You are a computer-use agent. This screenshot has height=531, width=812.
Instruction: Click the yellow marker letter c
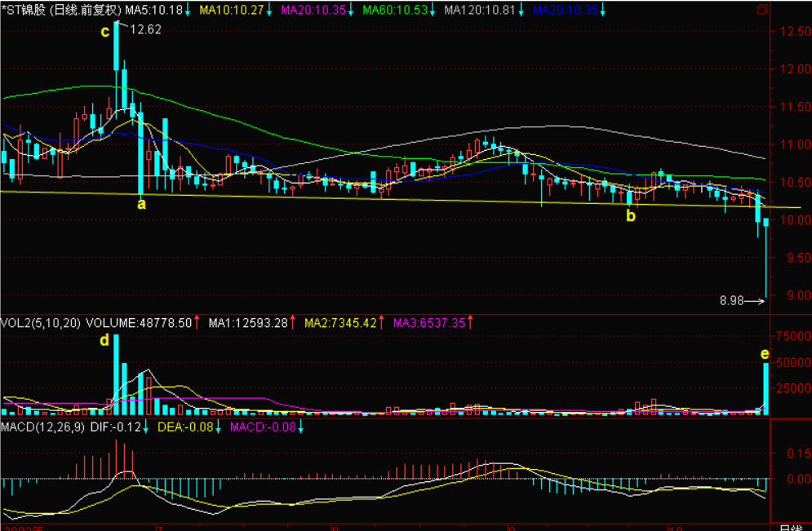click(x=104, y=31)
